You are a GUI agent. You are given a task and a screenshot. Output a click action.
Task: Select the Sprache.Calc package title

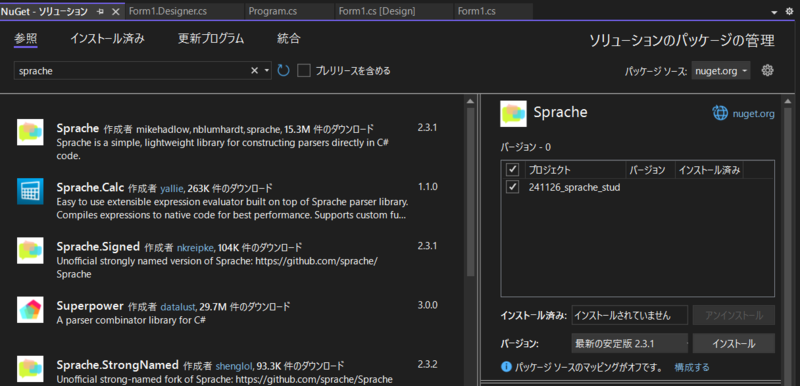point(90,187)
